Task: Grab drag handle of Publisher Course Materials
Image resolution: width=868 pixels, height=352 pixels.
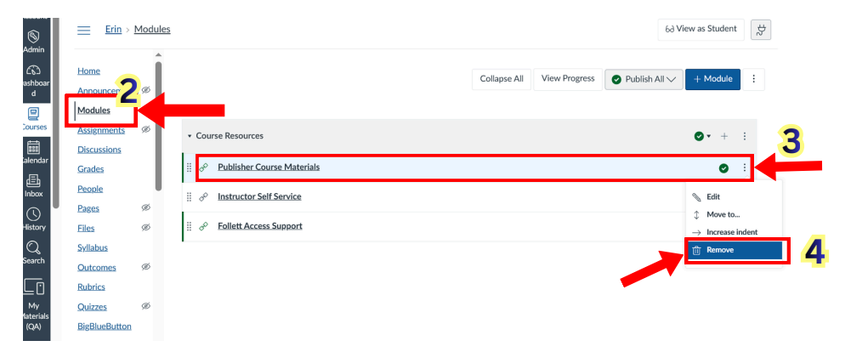Action: [x=189, y=167]
